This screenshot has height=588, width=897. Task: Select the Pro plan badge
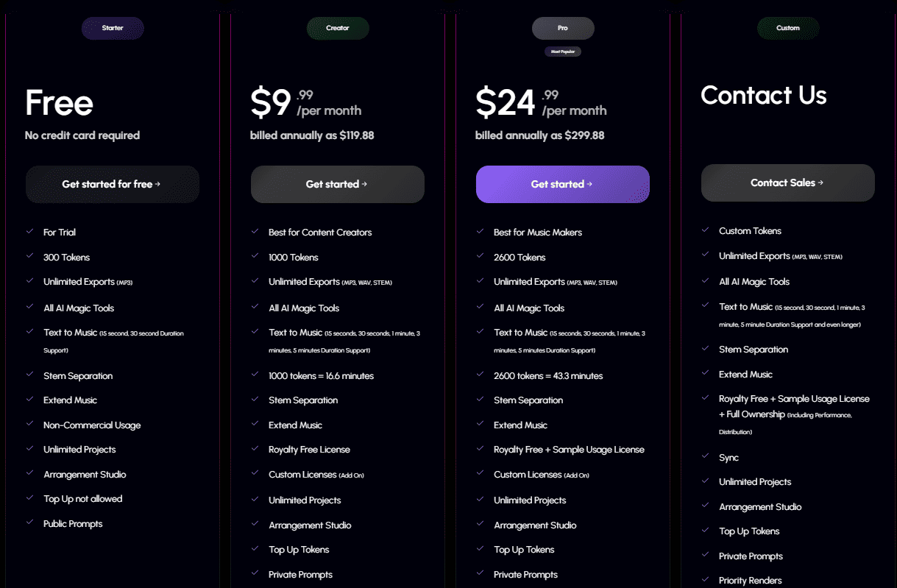coord(562,28)
